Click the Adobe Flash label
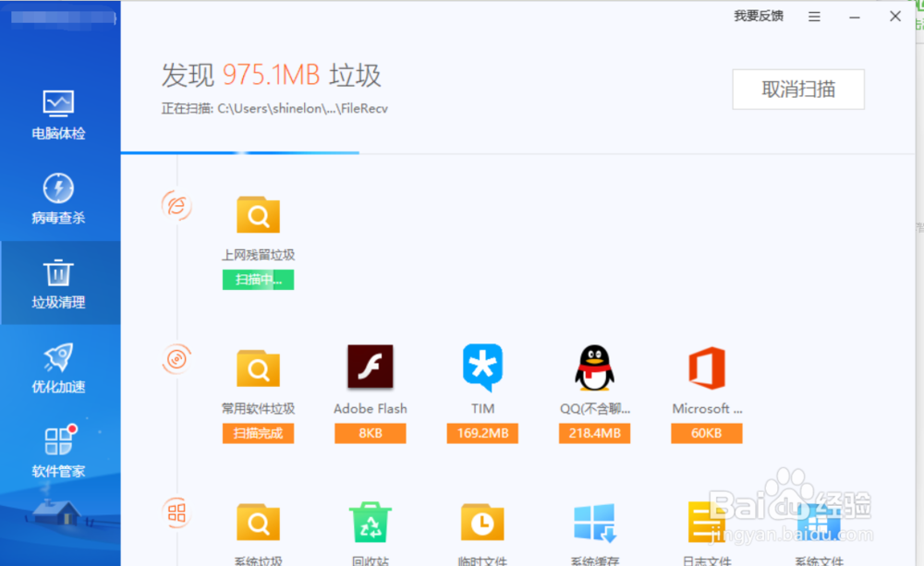 371,409
